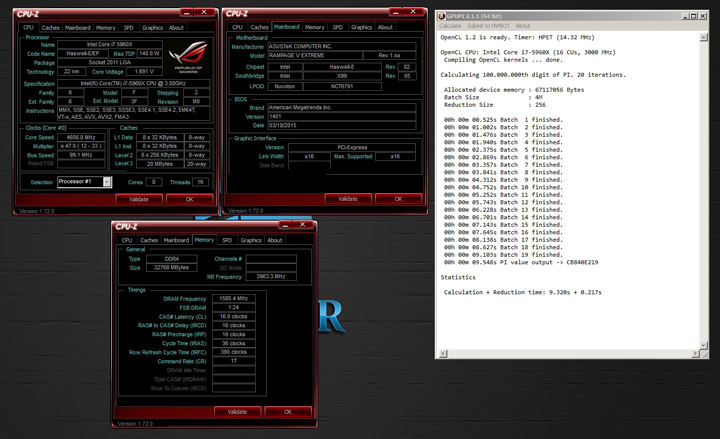Click manufacturer ASUSTeK COMPUTER INC. field
This screenshot has height=439, width=720.
pos(342,46)
